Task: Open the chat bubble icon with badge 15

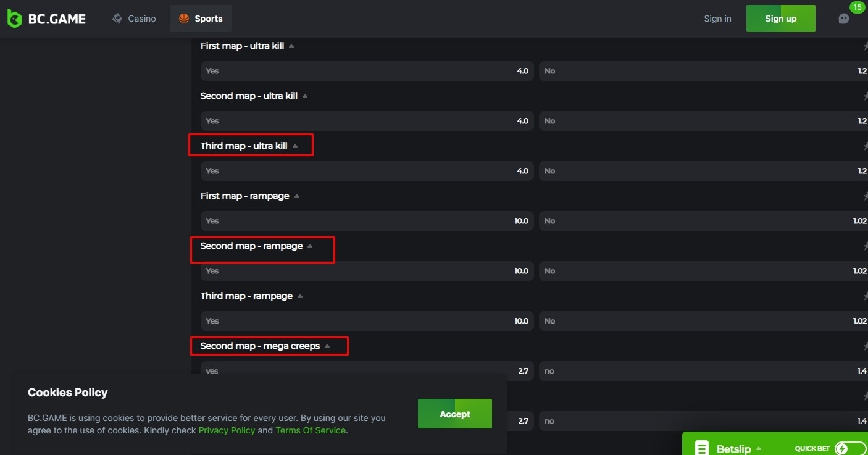Action: (x=843, y=19)
